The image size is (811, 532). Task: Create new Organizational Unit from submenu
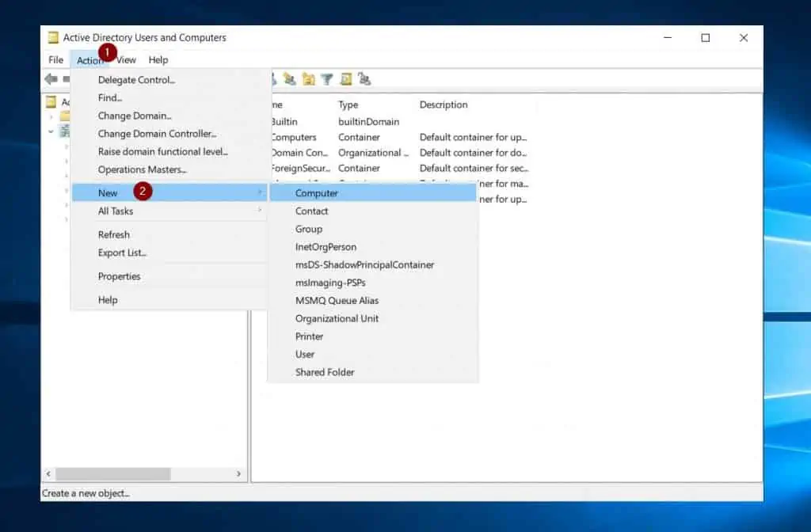tap(373, 318)
